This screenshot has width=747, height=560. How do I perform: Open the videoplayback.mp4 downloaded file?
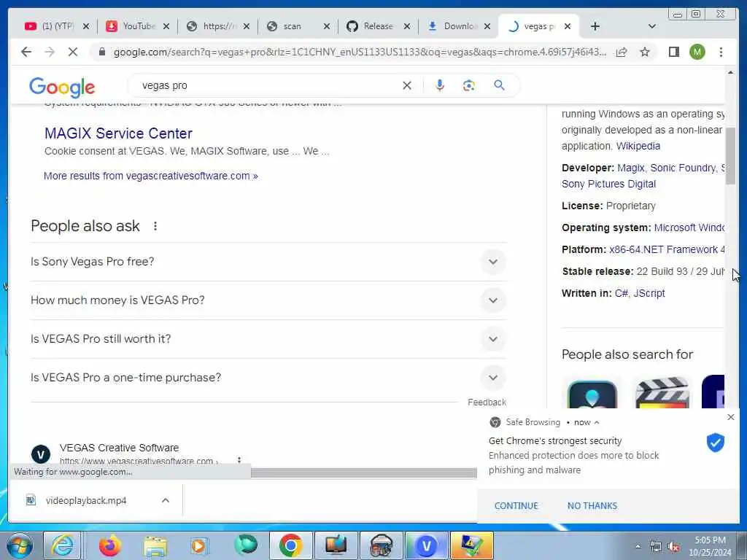click(86, 500)
